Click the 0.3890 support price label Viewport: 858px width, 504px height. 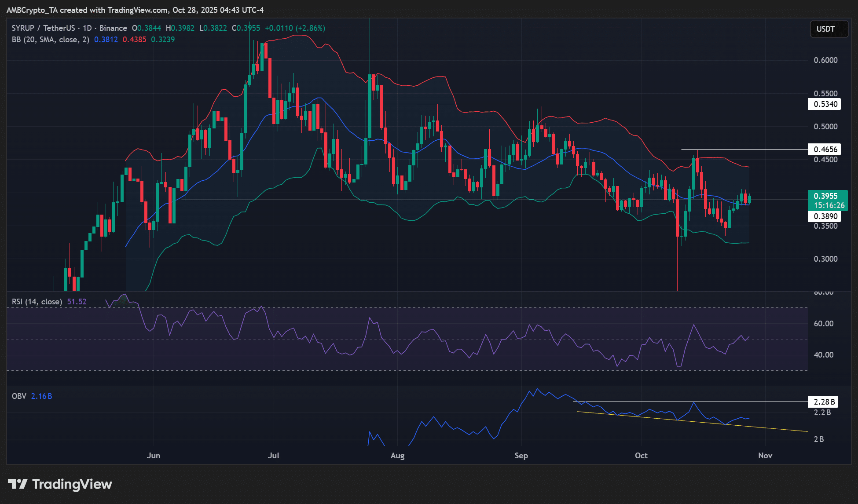point(825,216)
